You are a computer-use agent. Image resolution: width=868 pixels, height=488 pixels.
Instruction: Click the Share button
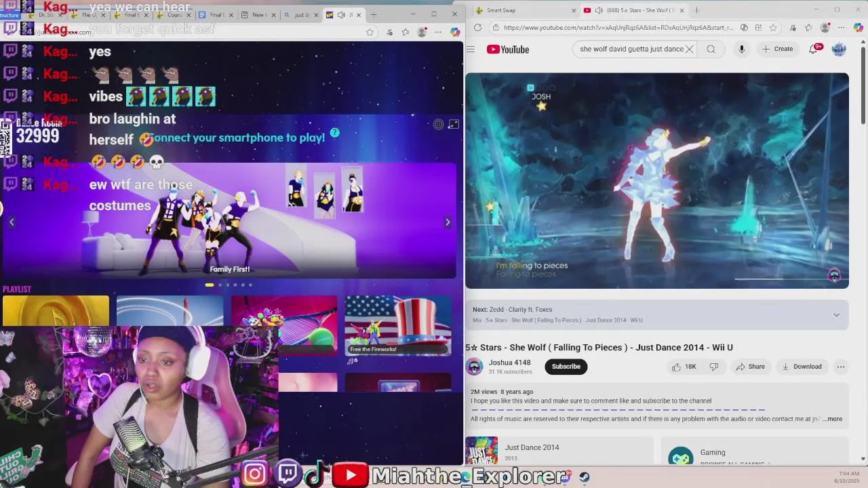(750, 367)
